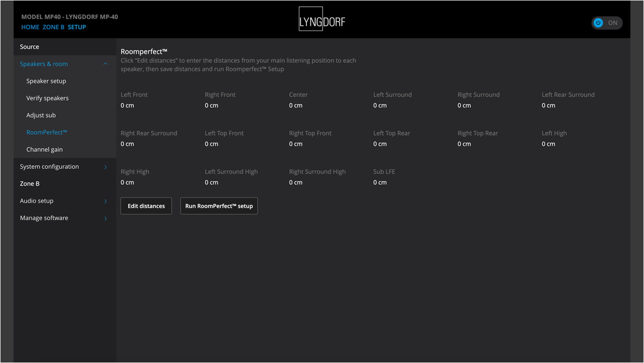
Task: Click Run RoomPerfect™ setup button
Action: pos(219,206)
